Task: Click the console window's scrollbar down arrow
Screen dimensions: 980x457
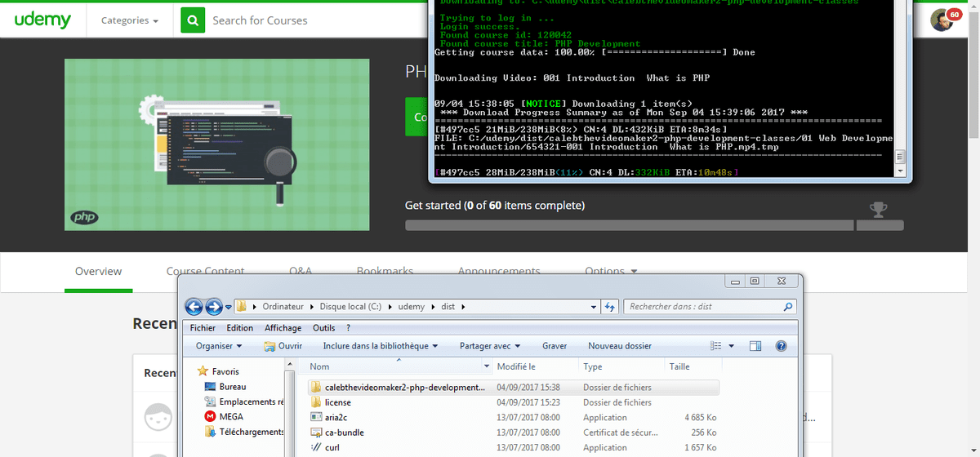Action: (900, 171)
